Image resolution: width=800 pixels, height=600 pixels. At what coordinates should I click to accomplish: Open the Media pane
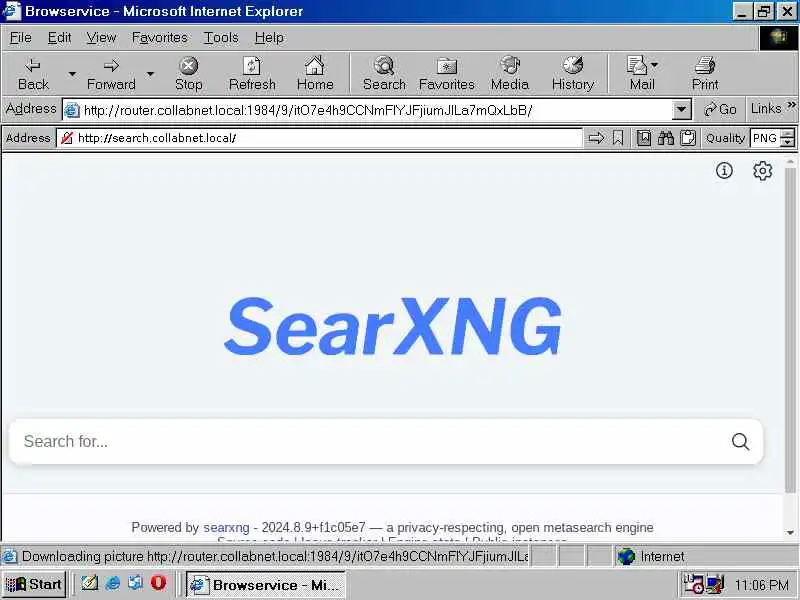pos(510,74)
